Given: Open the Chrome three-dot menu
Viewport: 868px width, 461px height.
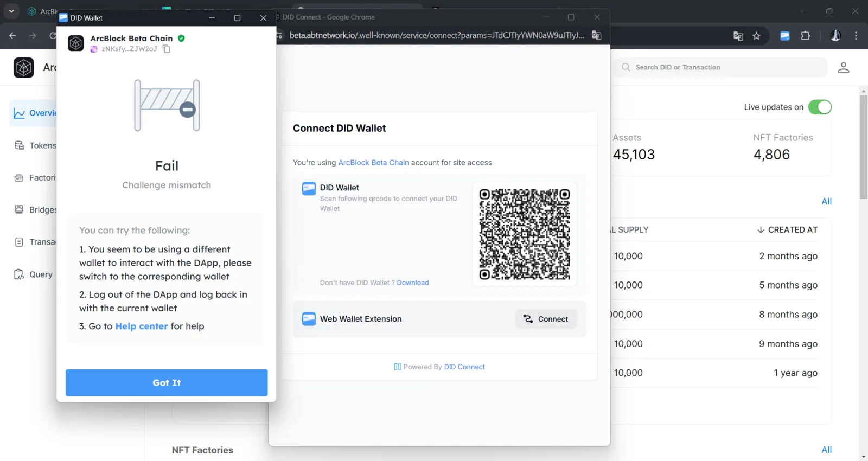Looking at the screenshot, I should point(856,36).
